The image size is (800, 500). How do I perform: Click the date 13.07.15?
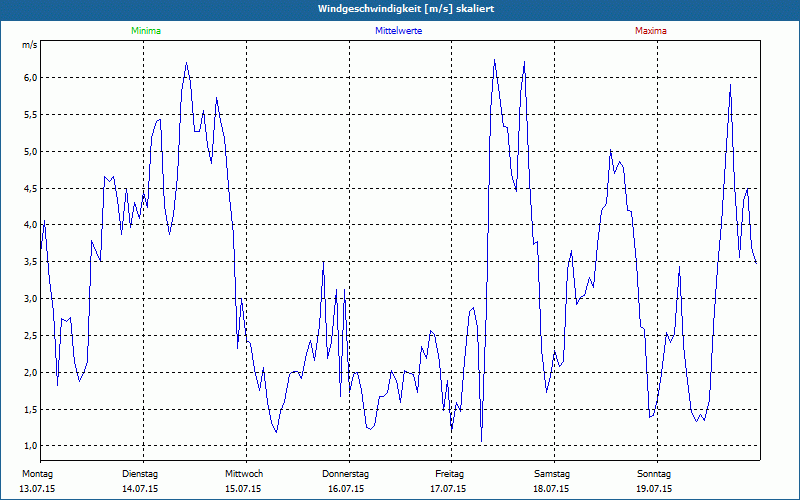pyautogui.click(x=37, y=489)
